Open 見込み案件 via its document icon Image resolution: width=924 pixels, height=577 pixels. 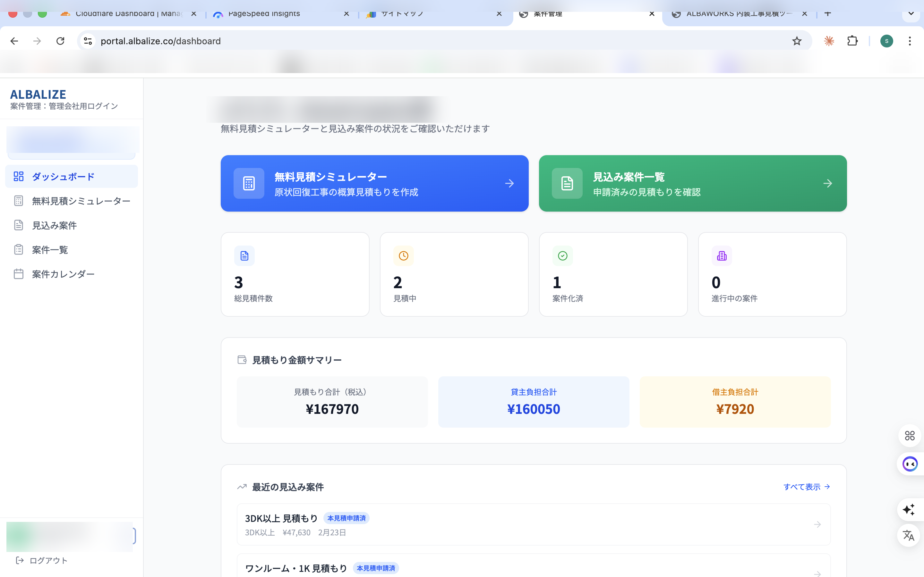(x=19, y=225)
